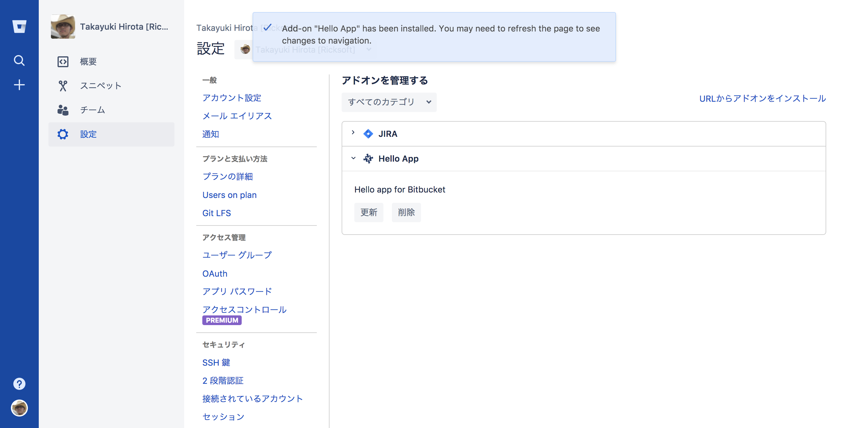Click the teams people icon
This screenshot has width=868, height=428.
point(63,110)
